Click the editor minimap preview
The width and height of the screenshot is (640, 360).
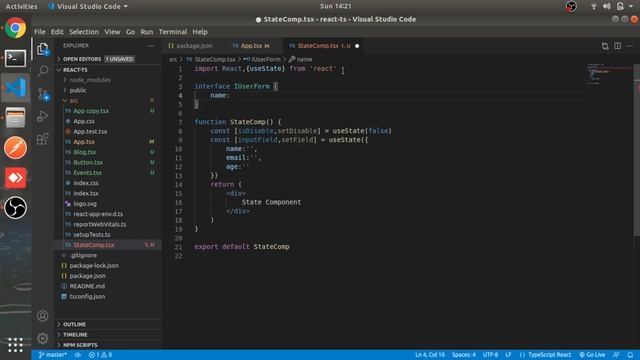(609, 74)
